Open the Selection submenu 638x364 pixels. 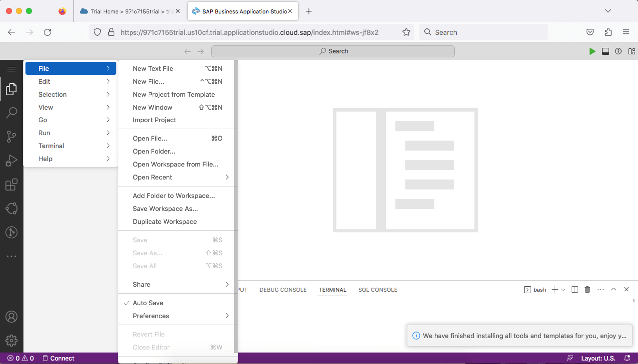(71, 95)
